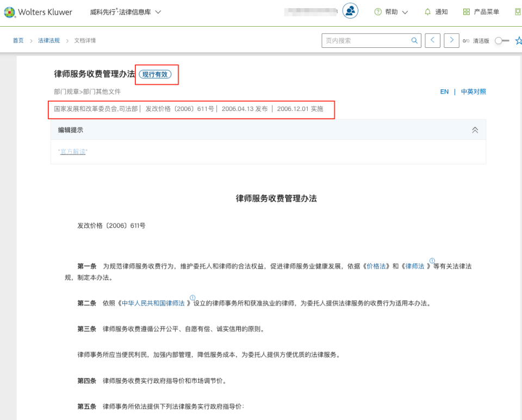The height and width of the screenshot is (420, 522).
Task: Open the 《价格法》 hyperlink
Action: pos(376,266)
